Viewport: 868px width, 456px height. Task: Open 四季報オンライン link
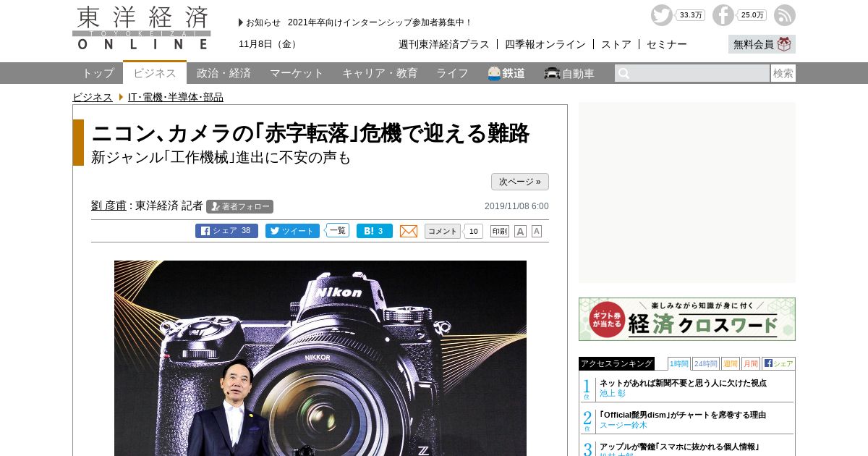pyautogui.click(x=545, y=44)
